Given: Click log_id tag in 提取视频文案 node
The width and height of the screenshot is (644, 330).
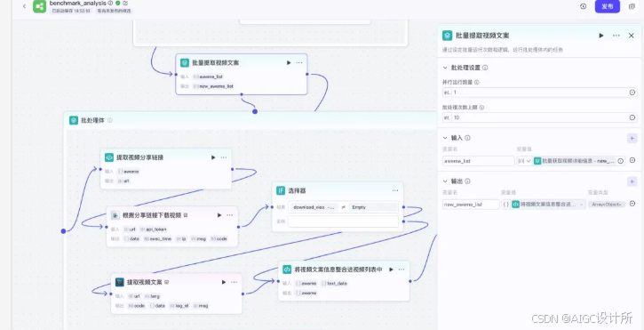Looking at the screenshot, I should [179, 306].
